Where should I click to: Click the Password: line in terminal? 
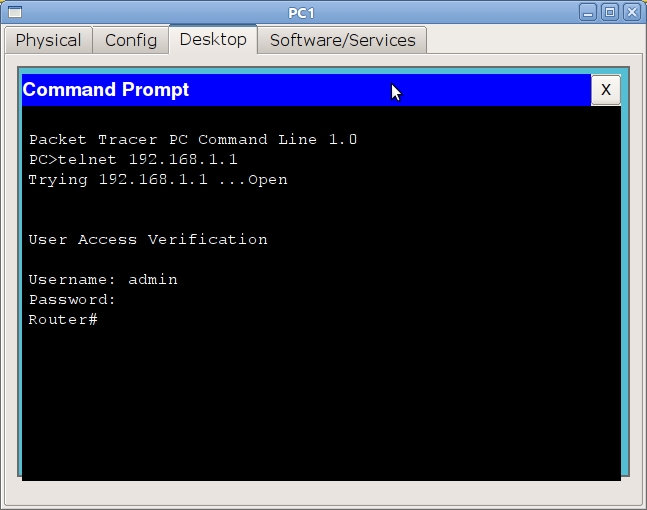tap(73, 300)
